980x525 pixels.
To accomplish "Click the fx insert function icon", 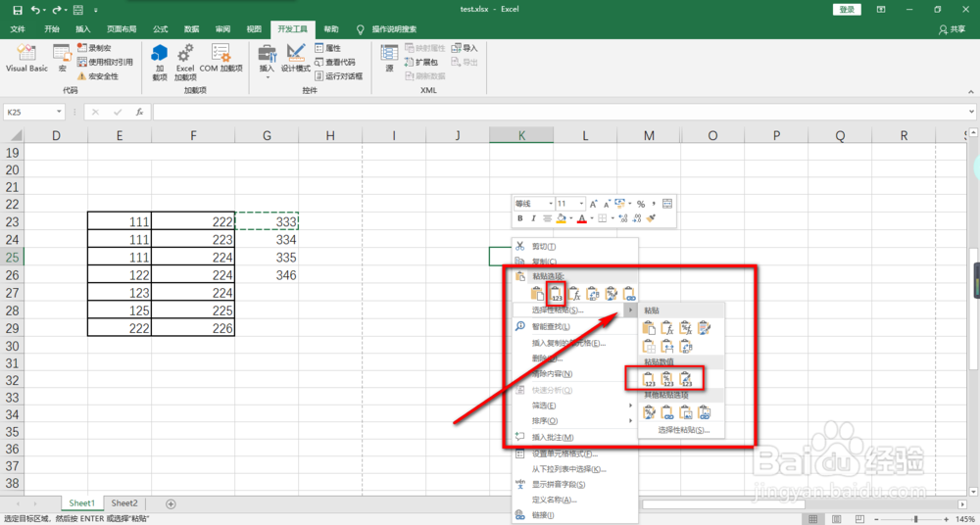I will (x=139, y=112).
